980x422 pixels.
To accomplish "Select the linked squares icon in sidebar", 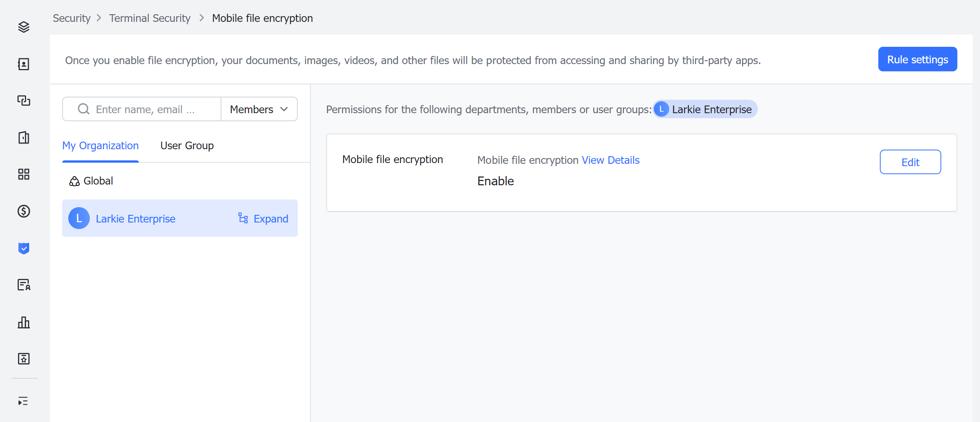I will tap(24, 101).
